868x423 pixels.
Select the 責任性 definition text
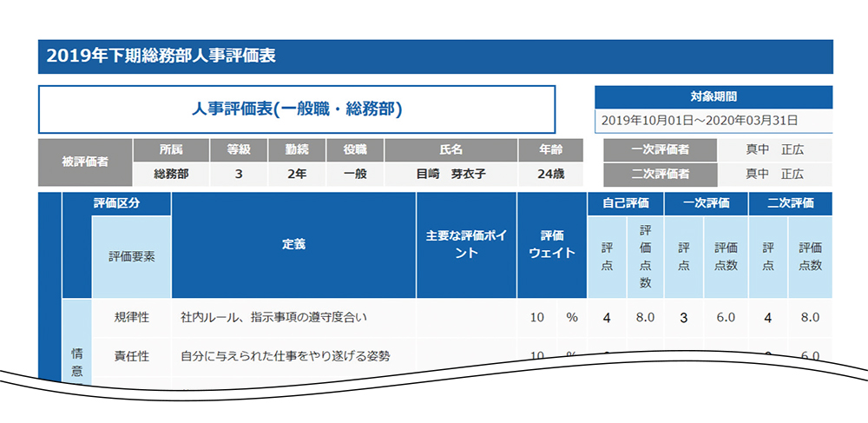286,355
